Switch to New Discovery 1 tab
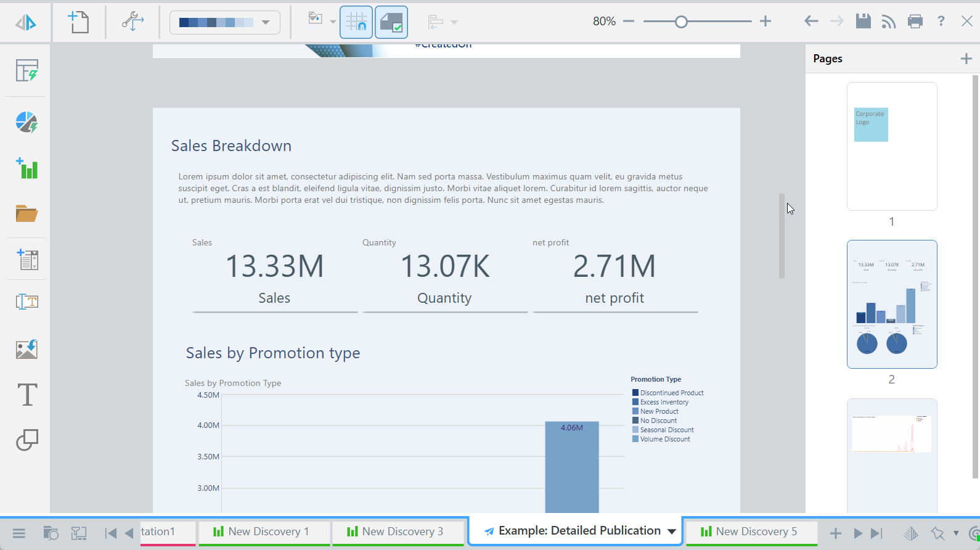This screenshot has width=980, height=550. click(x=264, y=532)
